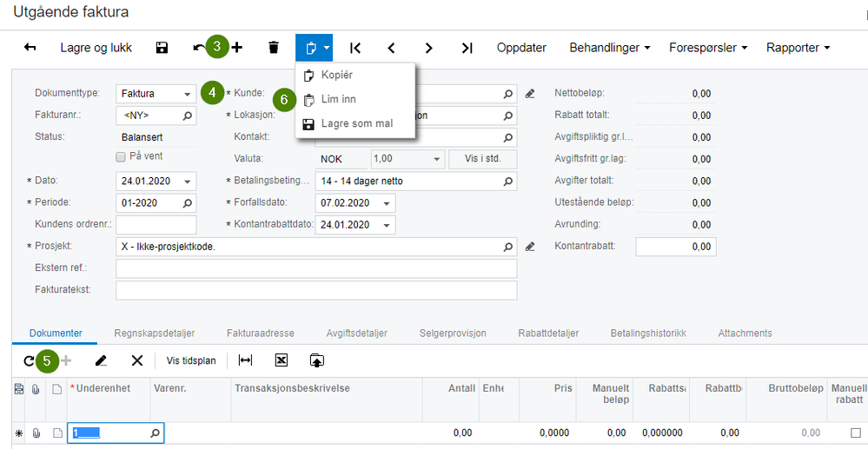Edit the Kunde record pencil icon

click(530, 94)
